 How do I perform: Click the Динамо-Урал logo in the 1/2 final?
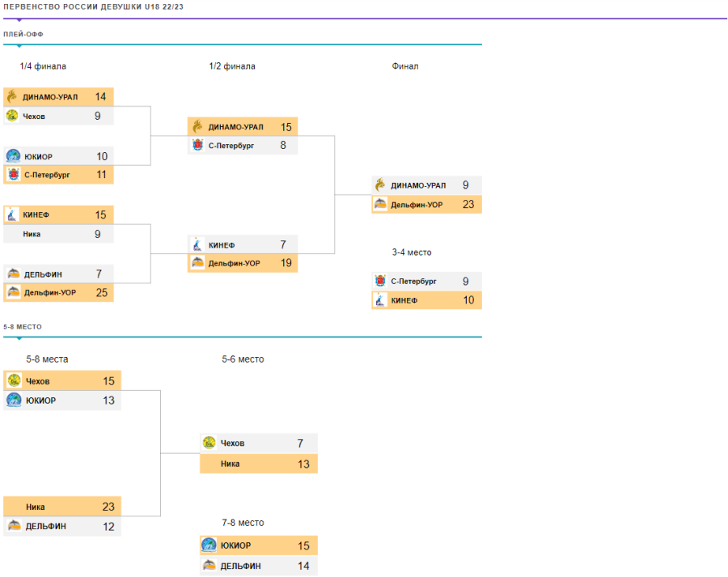point(197,127)
